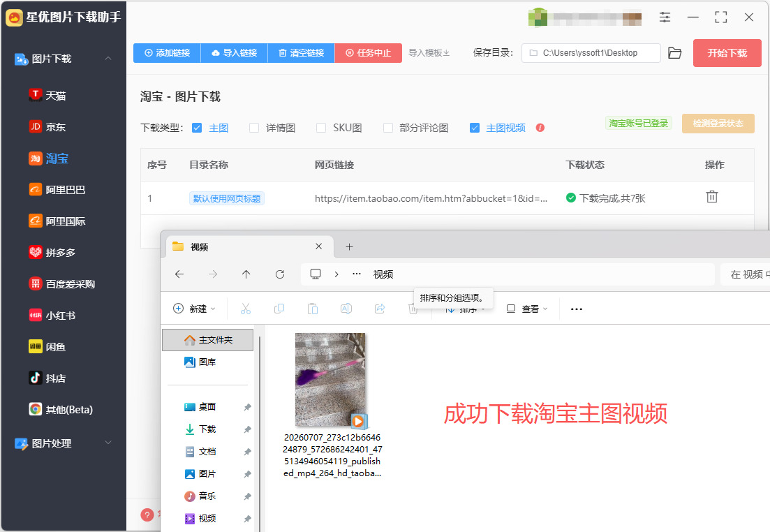Open the 天猫 platform in sidebar
This screenshot has height=532, width=770.
[47, 95]
